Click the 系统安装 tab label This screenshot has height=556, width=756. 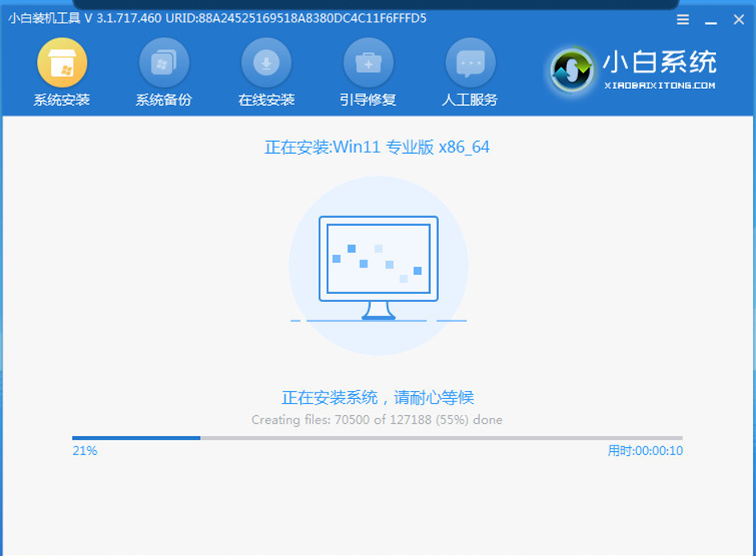pyautogui.click(x=62, y=100)
